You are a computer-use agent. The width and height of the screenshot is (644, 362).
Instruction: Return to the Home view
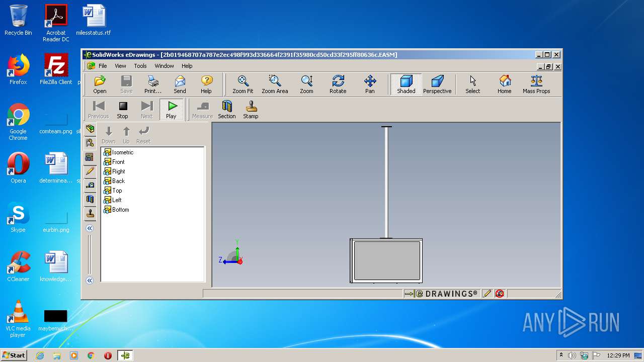pyautogui.click(x=505, y=84)
